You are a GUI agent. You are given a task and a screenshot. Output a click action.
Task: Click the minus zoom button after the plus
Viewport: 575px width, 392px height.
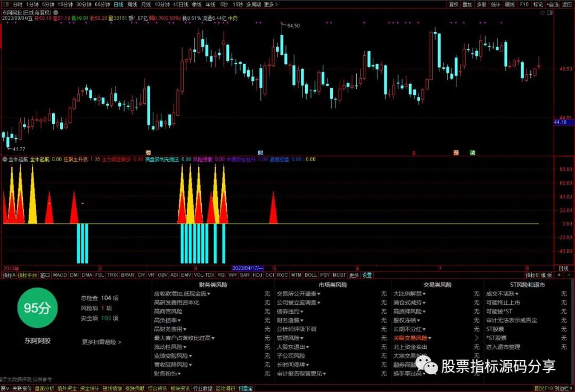coord(569,275)
